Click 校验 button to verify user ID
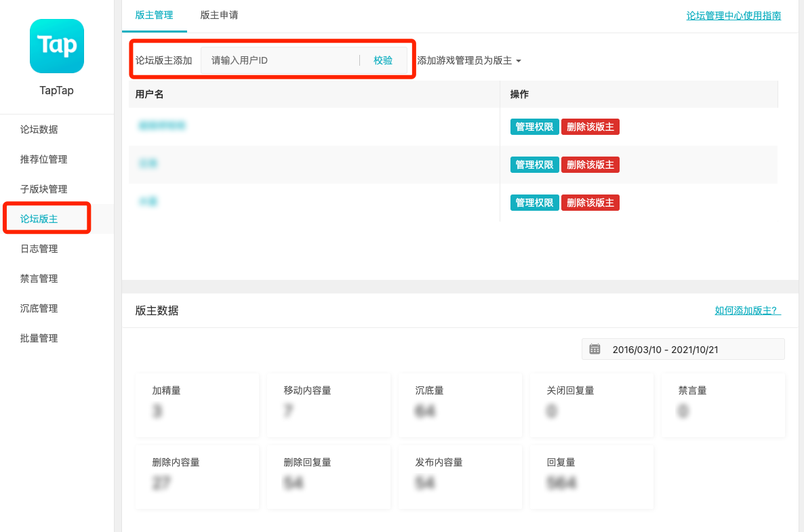This screenshot has height=532, width=804. (x=383, y=60)
